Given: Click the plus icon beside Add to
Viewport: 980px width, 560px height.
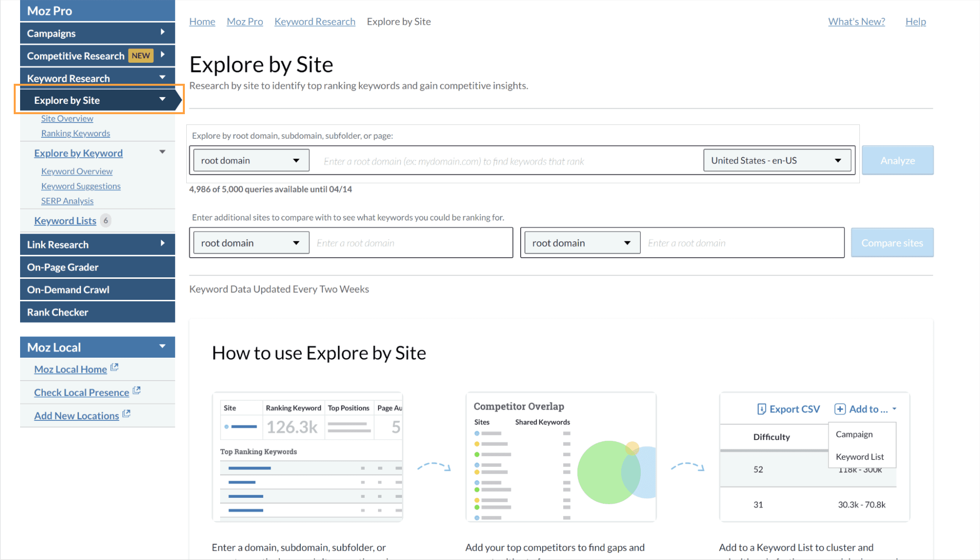Looking at the screenshot, I should pyautogui.click(x=840, y=409).
